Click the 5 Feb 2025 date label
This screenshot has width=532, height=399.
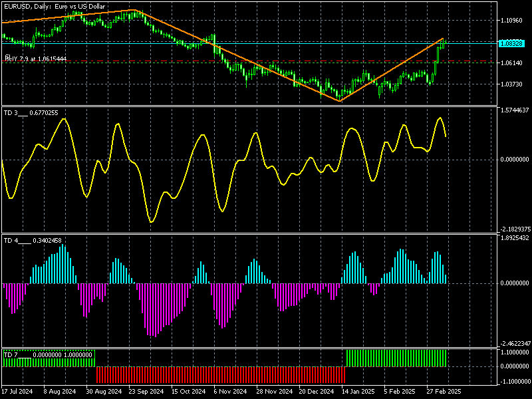(400, 391)
